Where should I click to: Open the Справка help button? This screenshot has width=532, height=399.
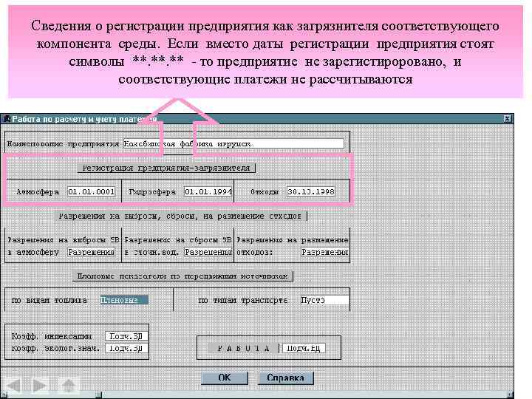pyautogui.click(x=286, y=378)
